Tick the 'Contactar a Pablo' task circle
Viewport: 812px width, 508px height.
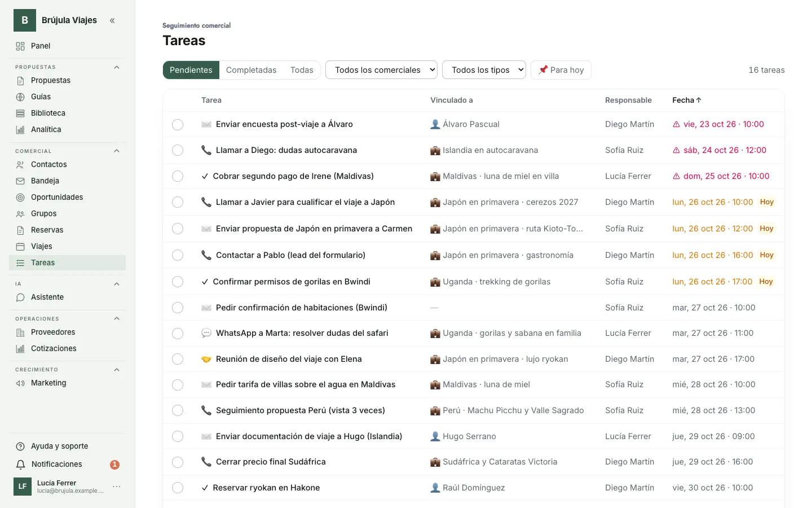[x=178, y=255]
